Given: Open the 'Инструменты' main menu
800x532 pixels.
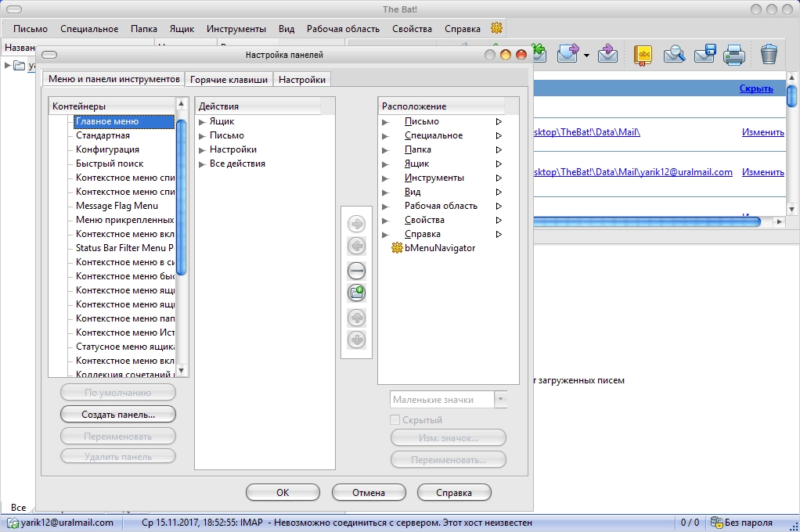Looking at the screenshot, I should coord(236,29).
